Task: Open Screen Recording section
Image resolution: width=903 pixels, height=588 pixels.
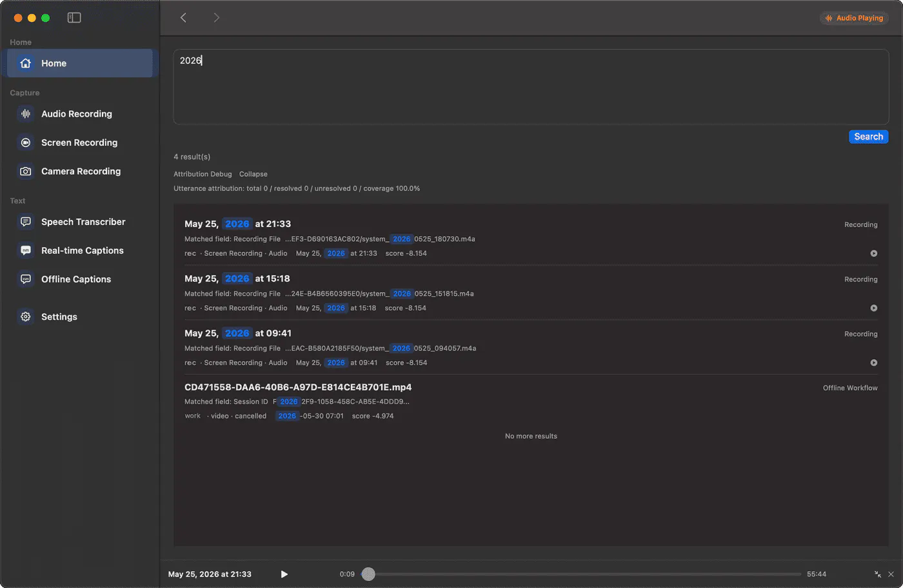Action: [80, 142]
